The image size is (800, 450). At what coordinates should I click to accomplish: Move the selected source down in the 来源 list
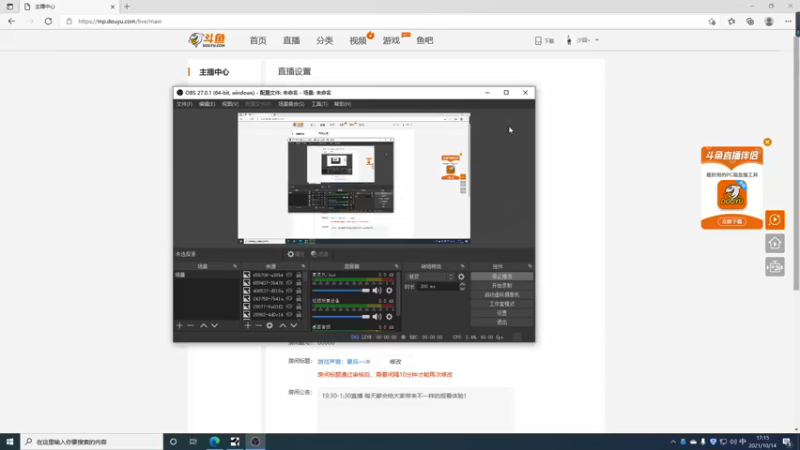pyautogui.click(x=294, y=326)
